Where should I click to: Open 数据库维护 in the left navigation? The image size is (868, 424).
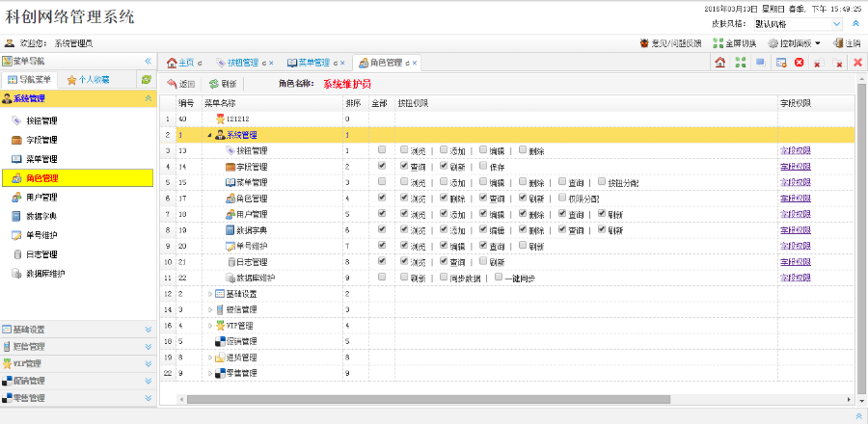click(44, 274)
